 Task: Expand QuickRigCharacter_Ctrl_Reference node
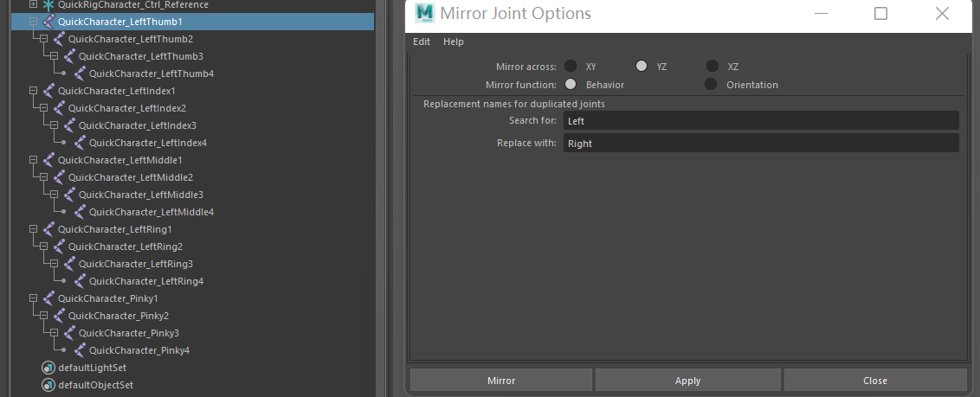pyautogui.click(x=34, y=4)
